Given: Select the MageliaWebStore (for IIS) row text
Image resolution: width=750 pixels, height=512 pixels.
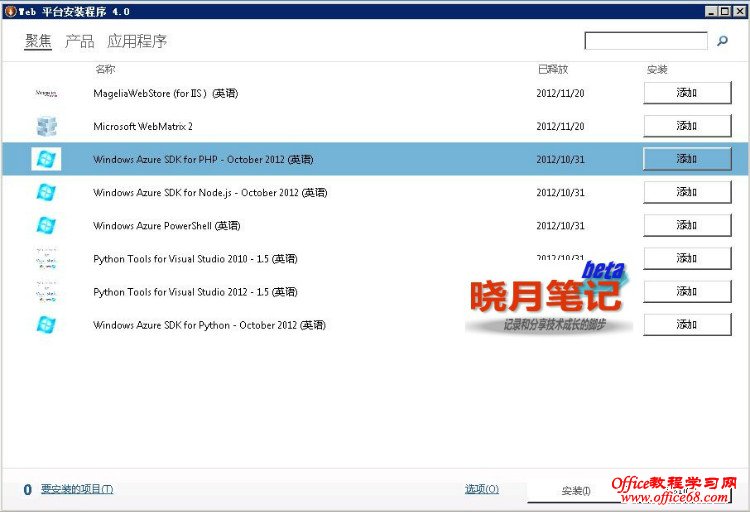Looking at the screenshot, I should pos(165,93).
